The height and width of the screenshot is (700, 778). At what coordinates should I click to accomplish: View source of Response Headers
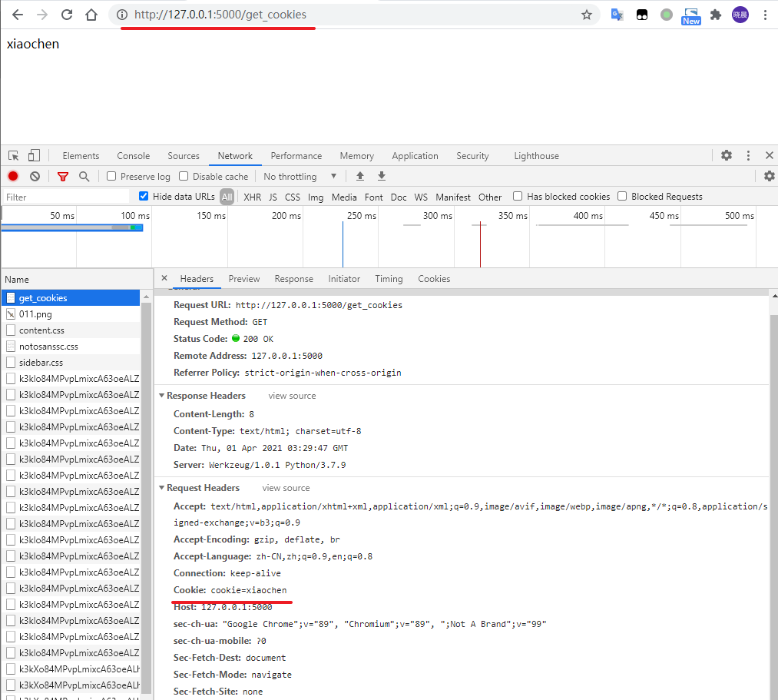pyautogui.click(x=293, y=396)
